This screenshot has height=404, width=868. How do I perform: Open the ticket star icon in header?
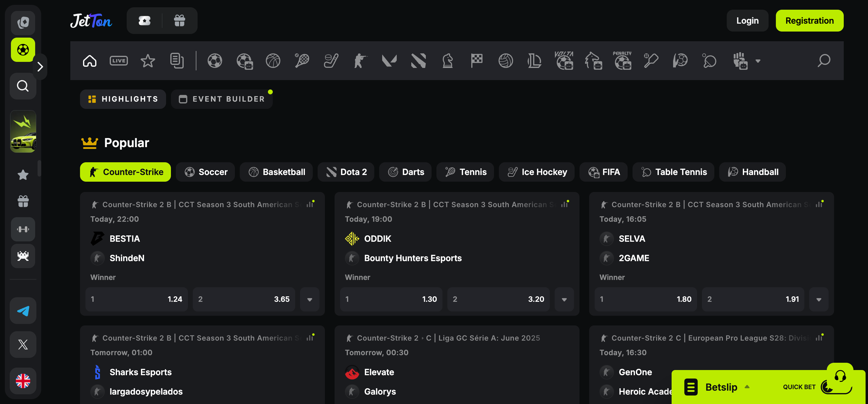[145, 21]
